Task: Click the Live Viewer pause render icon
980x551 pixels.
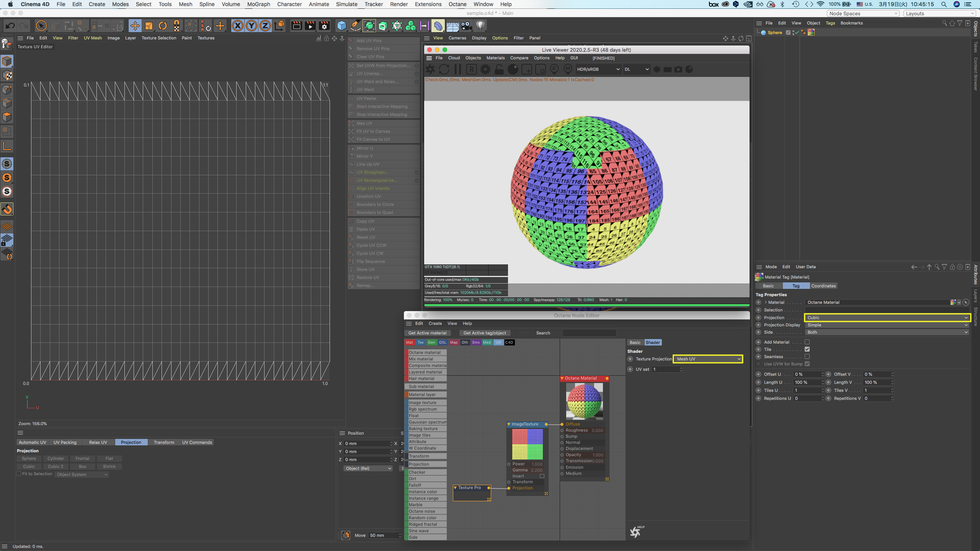Action: click(458, 69)
